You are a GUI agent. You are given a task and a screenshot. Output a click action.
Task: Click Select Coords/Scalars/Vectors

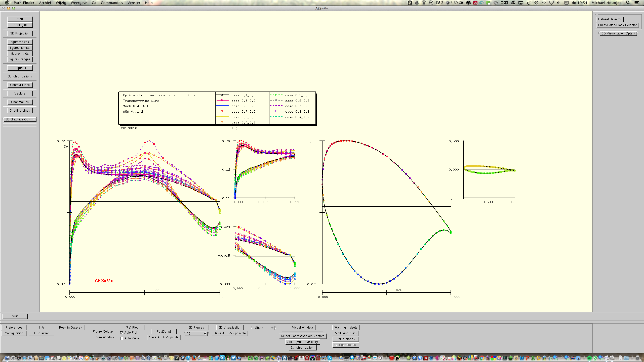(302, 336)
